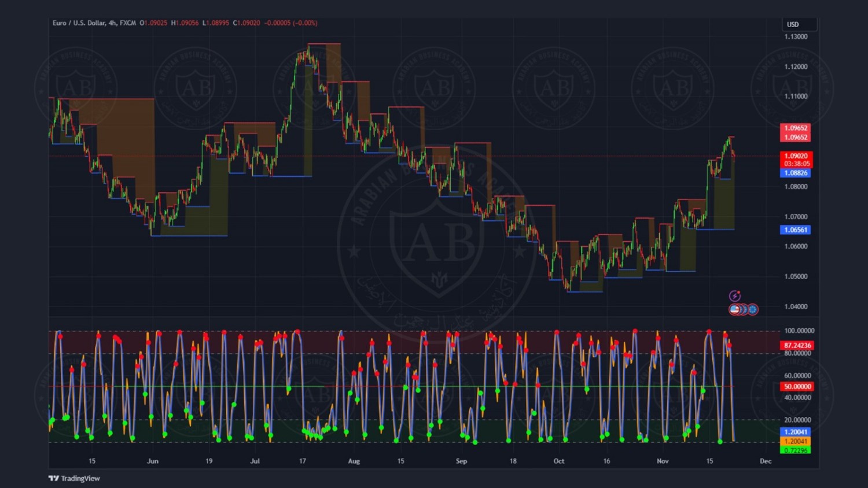868x488 pixels.
Task: Click the EU flag economic event icon
Action: click(x=752, y=309)
